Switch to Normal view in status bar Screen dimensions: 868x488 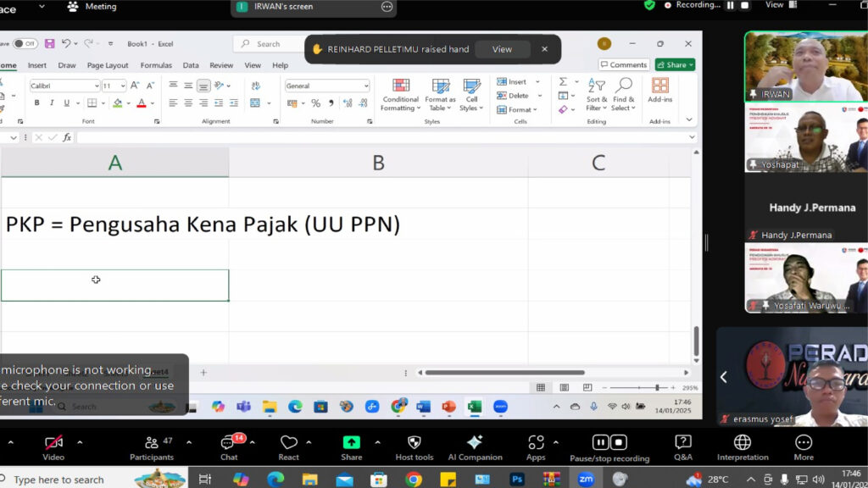tap(541, 387)
